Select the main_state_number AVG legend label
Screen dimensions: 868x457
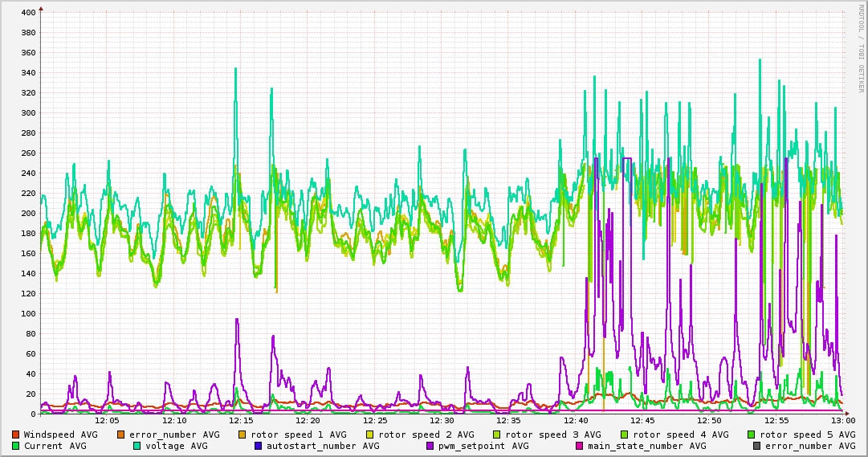point(646,446)
